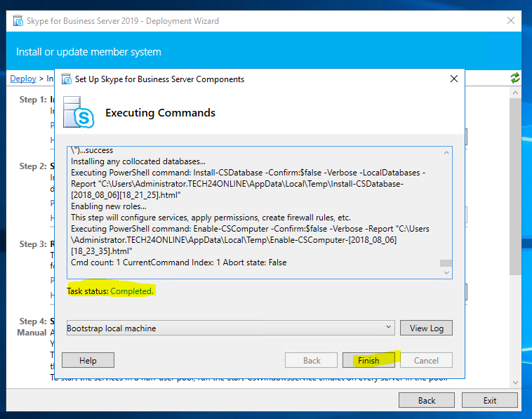Click the Skype icon in dialog title bar
Screen dimensions: 532x419
point(67,79)
